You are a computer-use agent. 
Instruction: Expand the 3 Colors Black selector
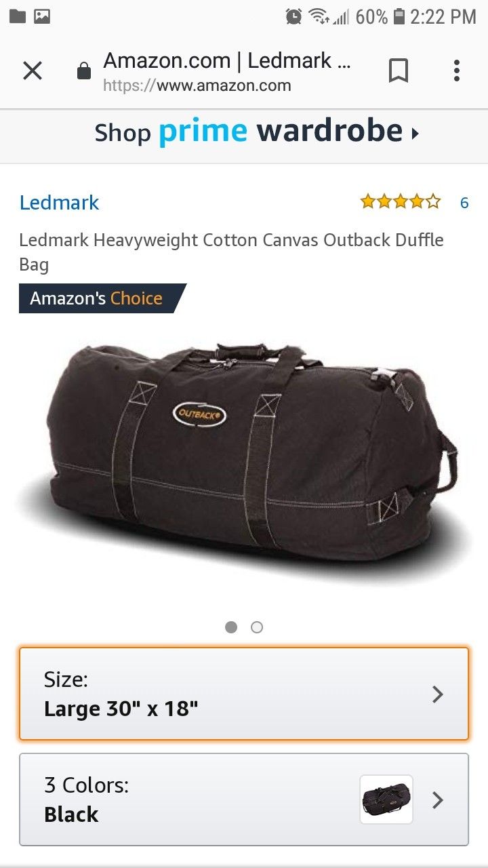(244, 800)
